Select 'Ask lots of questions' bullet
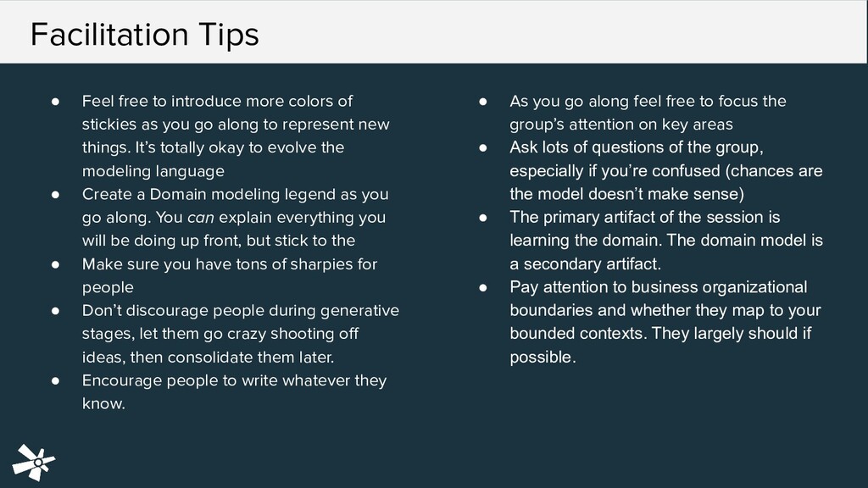Screen dimensions: 868x488 [666, 171]
